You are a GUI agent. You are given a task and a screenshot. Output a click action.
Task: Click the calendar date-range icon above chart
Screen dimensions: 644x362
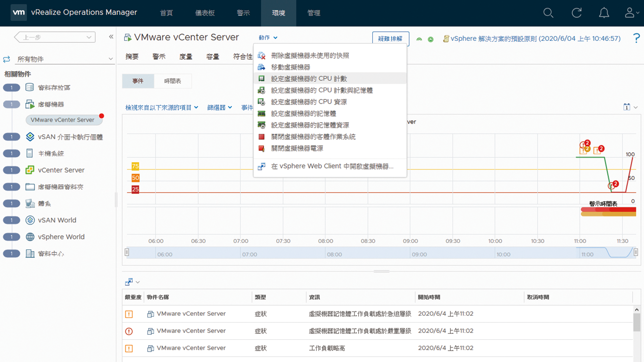[x=627, y=107]
